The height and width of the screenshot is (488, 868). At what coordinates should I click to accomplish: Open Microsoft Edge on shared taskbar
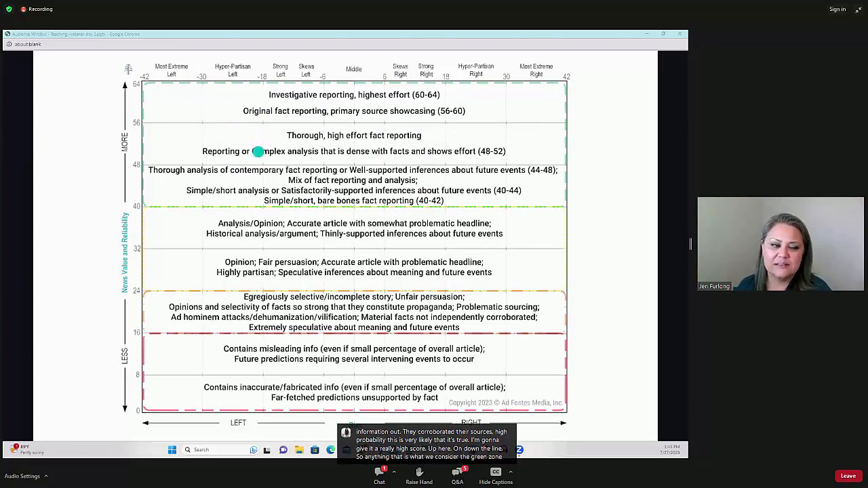[x=330, y=449]
